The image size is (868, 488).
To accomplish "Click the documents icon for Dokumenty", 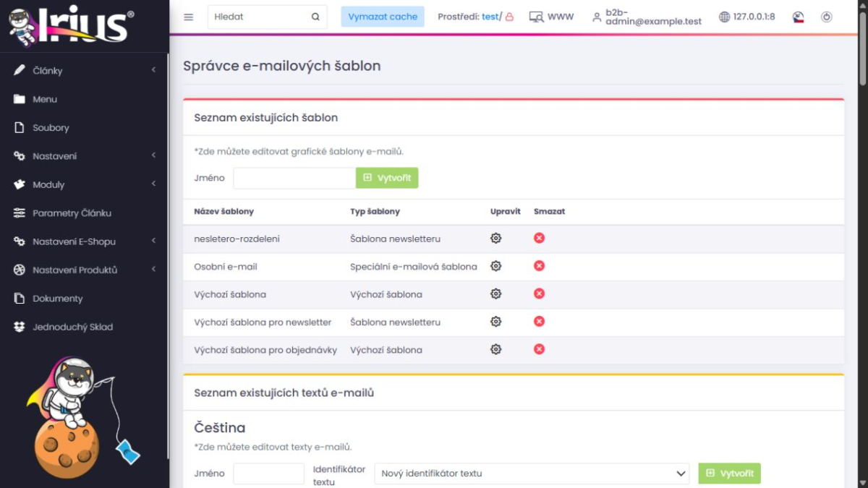I will (x=20, y=298).
